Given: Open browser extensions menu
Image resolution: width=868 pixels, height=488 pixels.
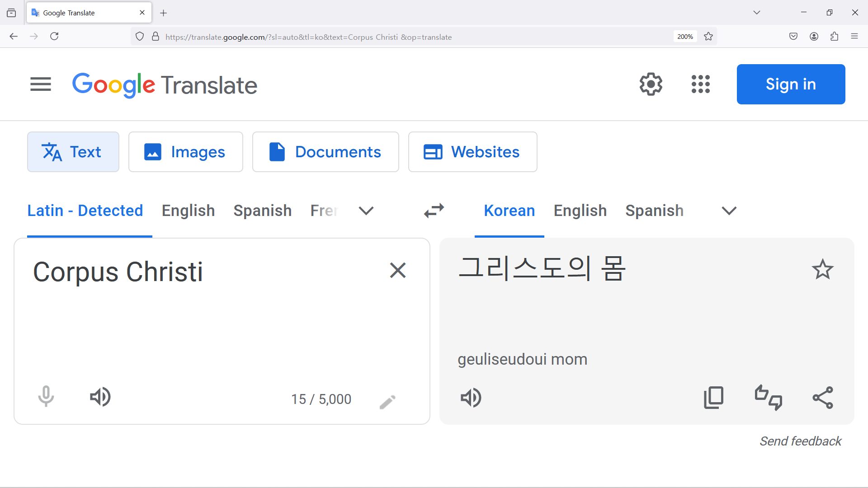Looking at the screenshot, I should pos(835,37).
